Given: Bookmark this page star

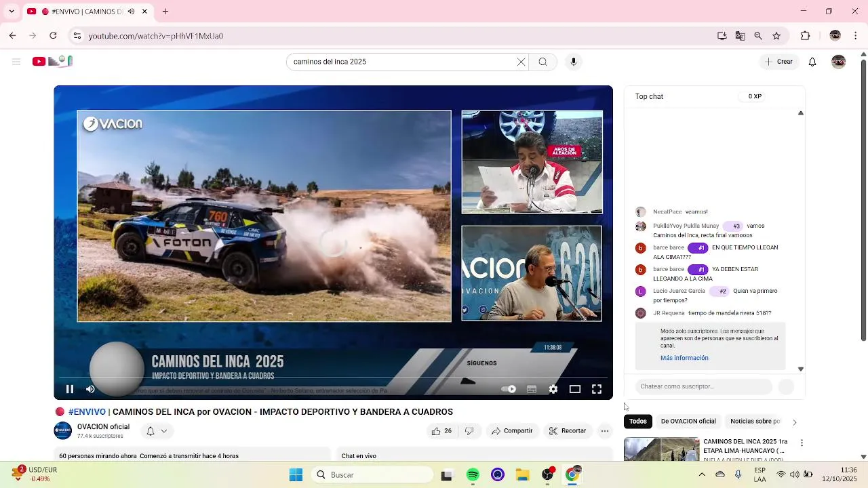Looking at the screenshot, I should 776,36.
